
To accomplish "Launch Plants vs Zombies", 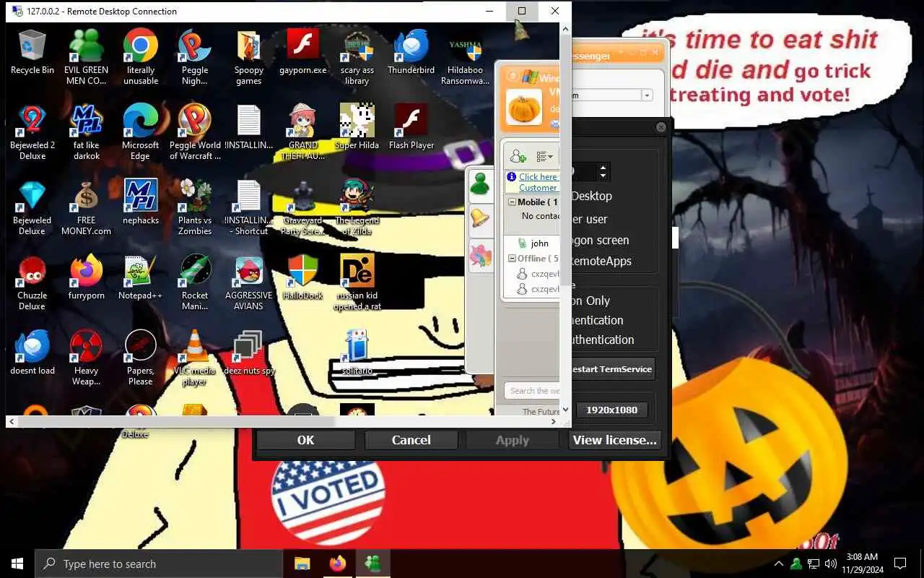I will [x=194, y=207].
